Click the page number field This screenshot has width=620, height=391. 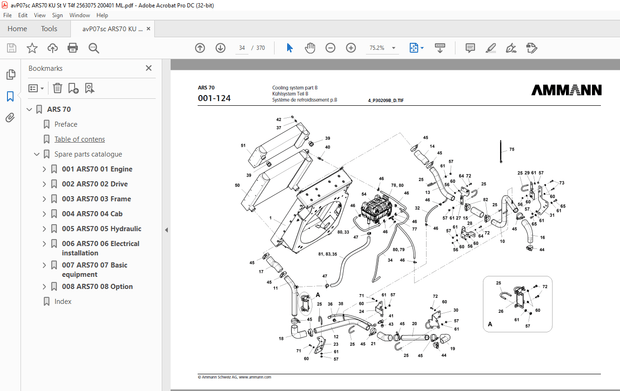(242, 48)
